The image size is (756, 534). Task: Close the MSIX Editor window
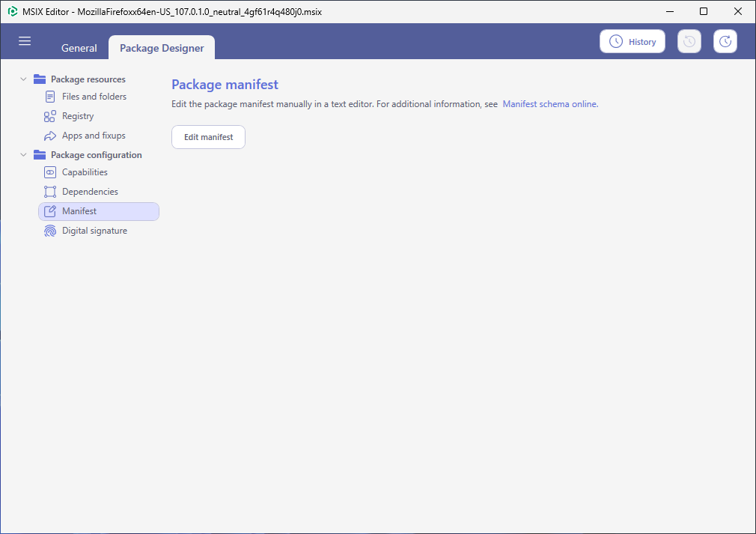(738, 11)
